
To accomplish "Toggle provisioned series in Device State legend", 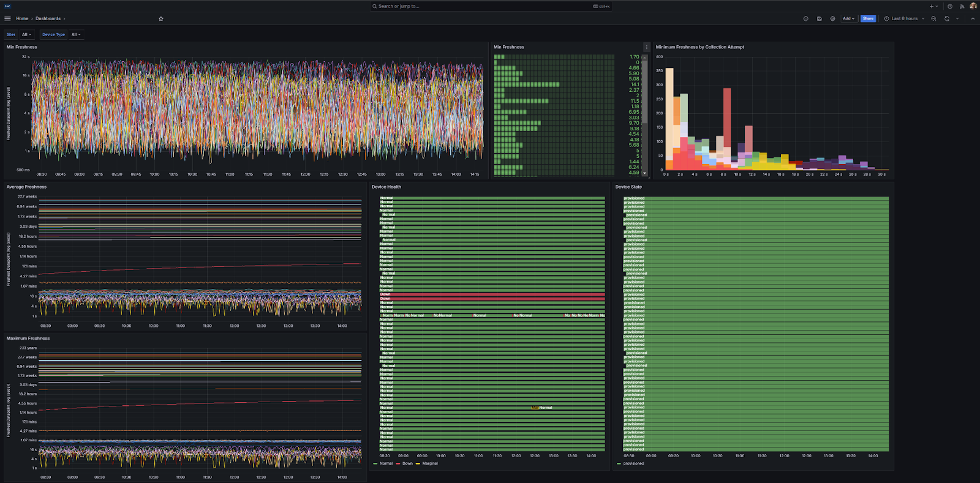I will point(633,463).
